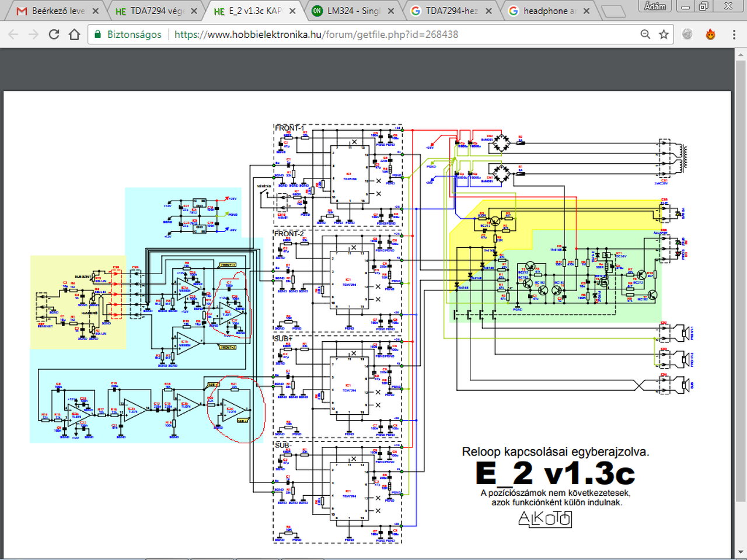
Task: Open the Google TDA7294-hez tab
Action: 450,11
